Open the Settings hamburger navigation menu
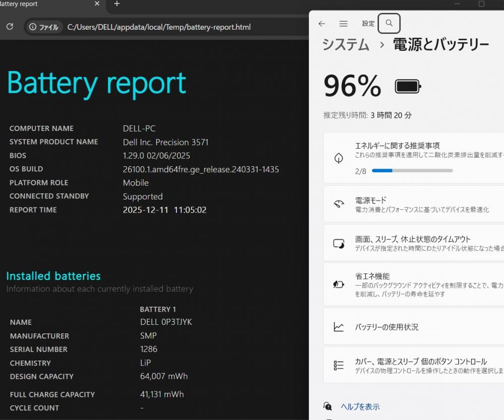Image resolution: width=504 pixels, height=420 pixels. tap(343, 24)
